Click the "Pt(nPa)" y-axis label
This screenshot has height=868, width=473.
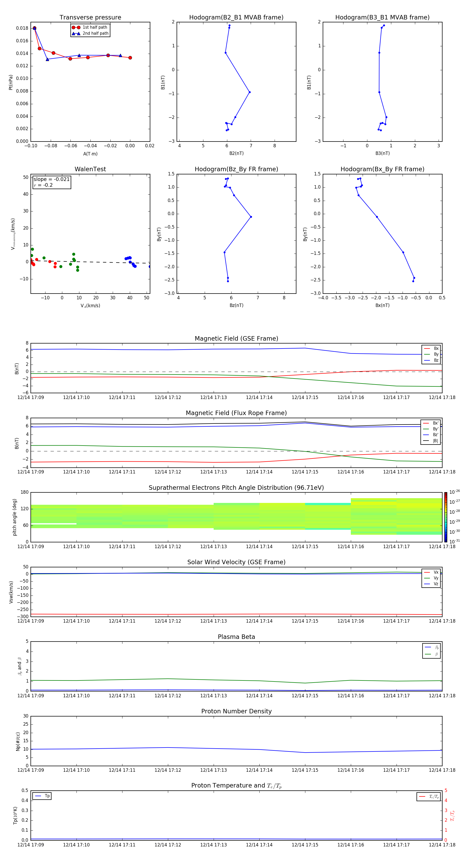(11, 82)
